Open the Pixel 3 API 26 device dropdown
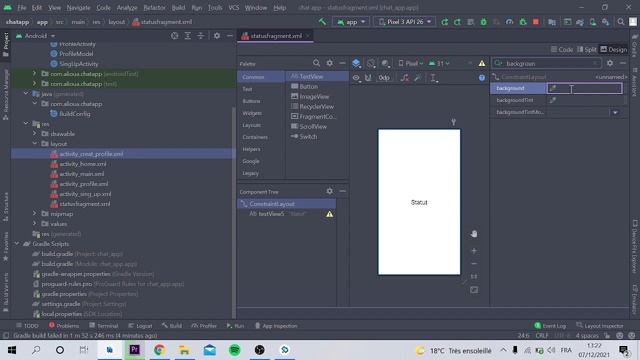The width and height of the screenshot is (640, 360). [x=404, y=22]
